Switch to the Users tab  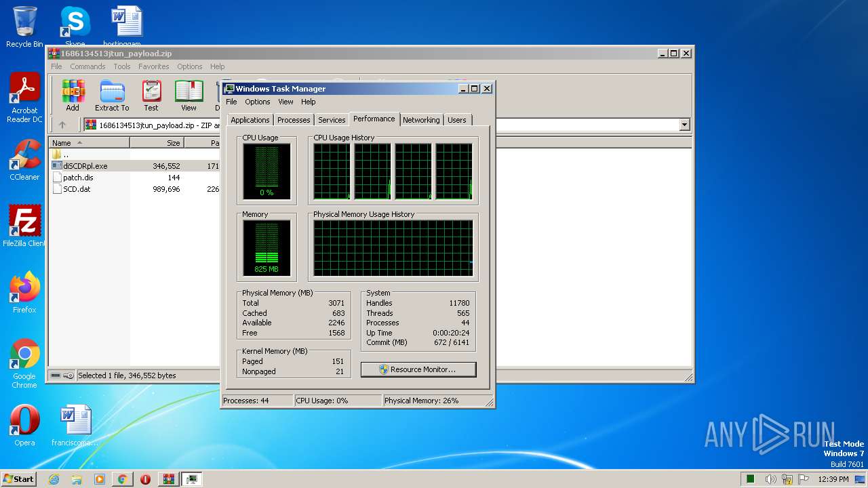click(x=457, y=120)
